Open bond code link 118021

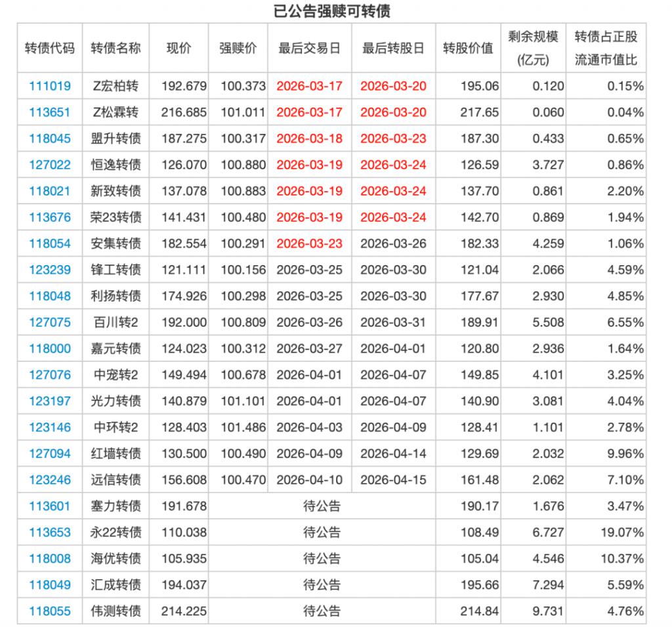pyautogui.click(x=50, y=191)
